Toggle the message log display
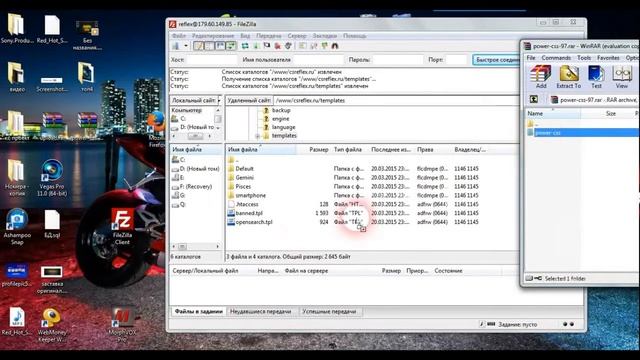This screenshot has width=640, height=360. (198, 46)
